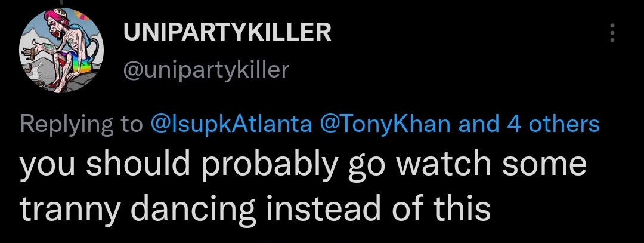Screen dimensions: 644x243
Task: Click the @unipartykiller handle
Action: click(206, 70)
